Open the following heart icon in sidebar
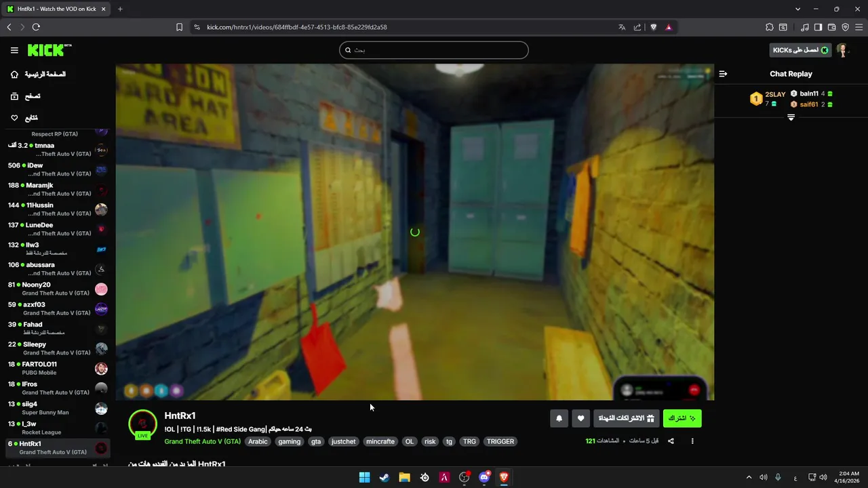 coord(14,118)
